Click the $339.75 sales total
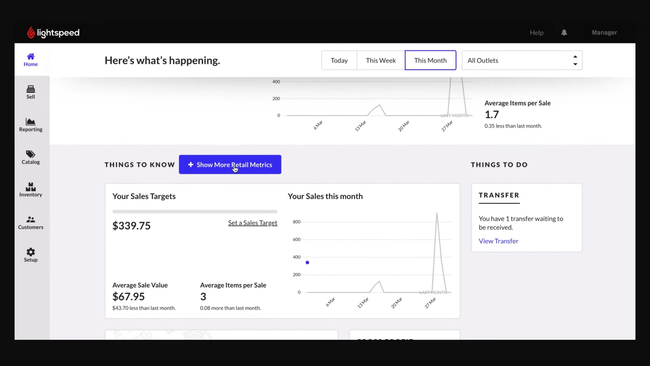Image resolution: width=650 pixels, height=366 pixels. pos(131,225)
